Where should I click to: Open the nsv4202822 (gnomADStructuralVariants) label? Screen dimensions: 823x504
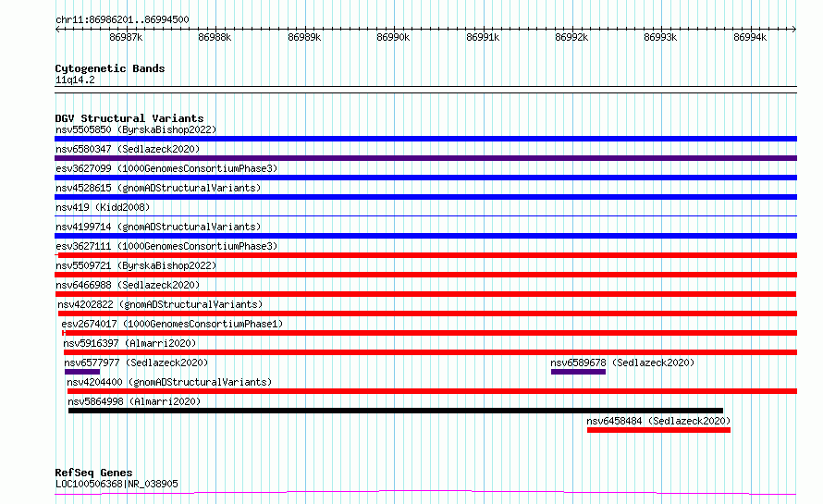click(160, 304)
